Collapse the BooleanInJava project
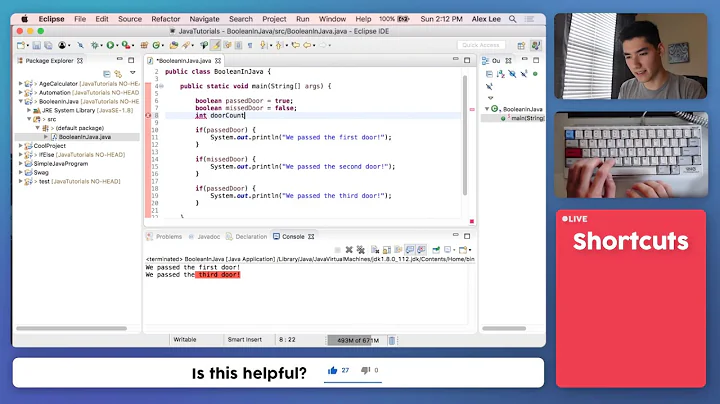 (21, 101)
